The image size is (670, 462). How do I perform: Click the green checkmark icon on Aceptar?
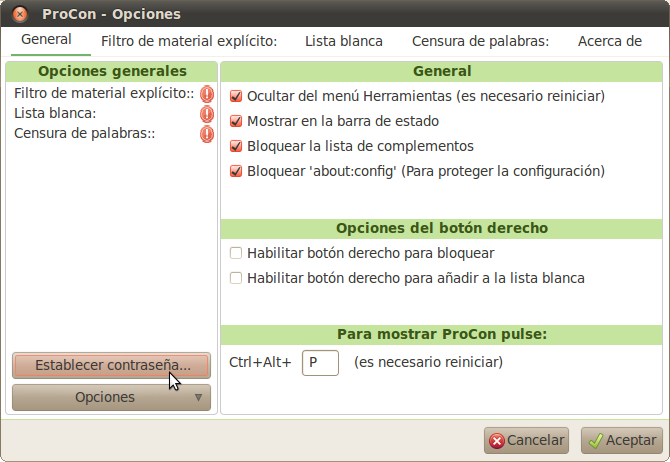coord(596,441)
